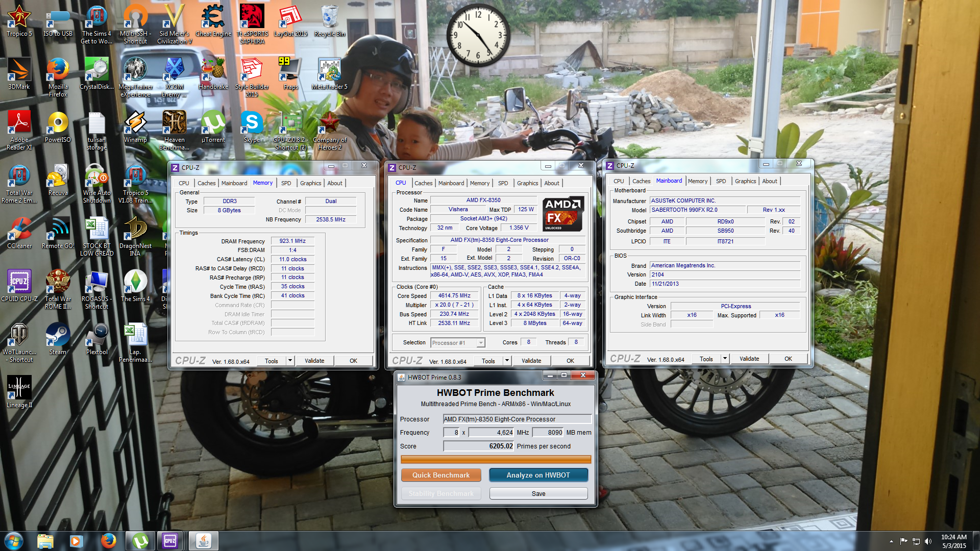Open the µTorrent desktop icon
This screenshot has height=551, width=980.
point(213,128)
